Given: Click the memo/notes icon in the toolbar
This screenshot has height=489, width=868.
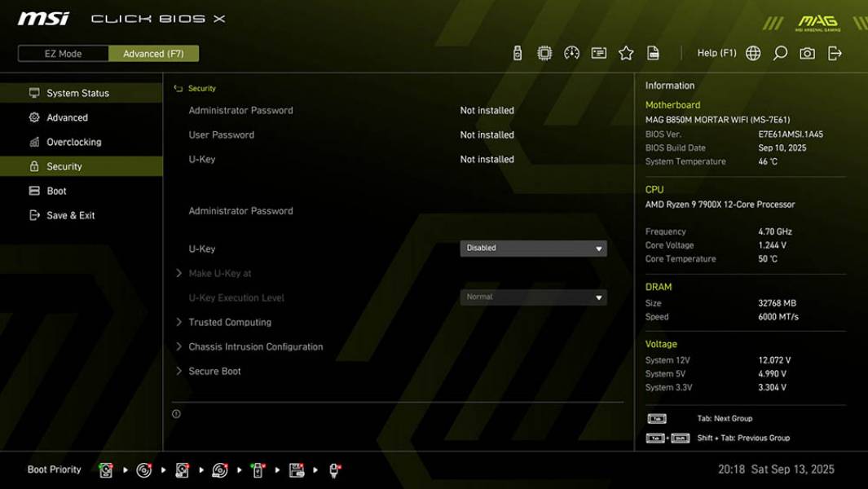Looking at the screenshot, I should tap(598, 52).
